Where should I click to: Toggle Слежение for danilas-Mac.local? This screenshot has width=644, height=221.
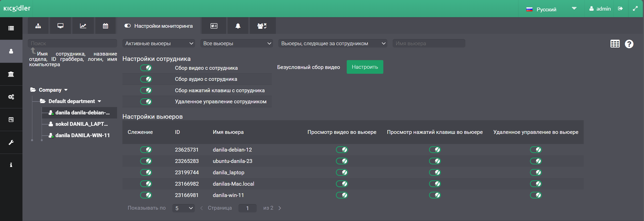point(146,184)
